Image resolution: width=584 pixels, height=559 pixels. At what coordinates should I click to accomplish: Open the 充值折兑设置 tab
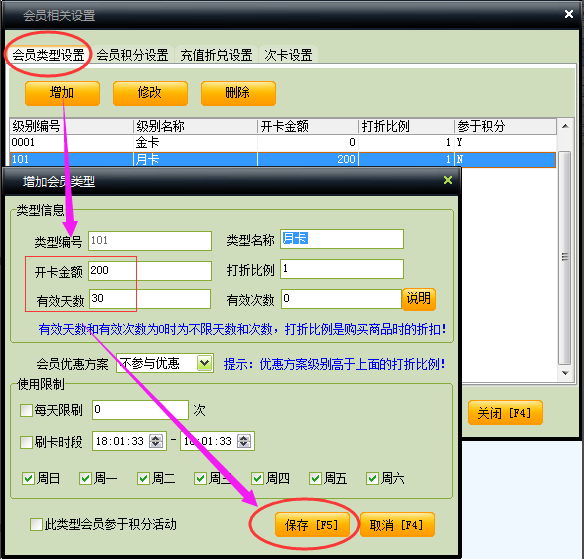[216, 55]
